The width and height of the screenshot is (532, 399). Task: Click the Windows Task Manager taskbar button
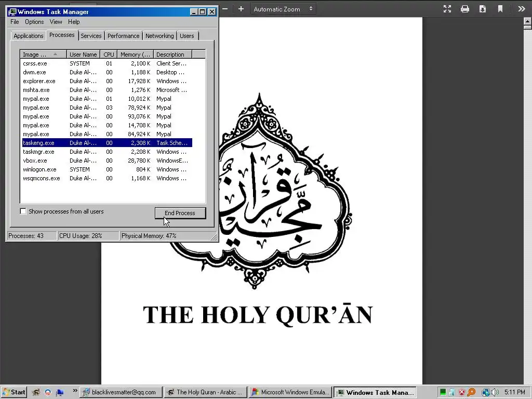point(375,392)
